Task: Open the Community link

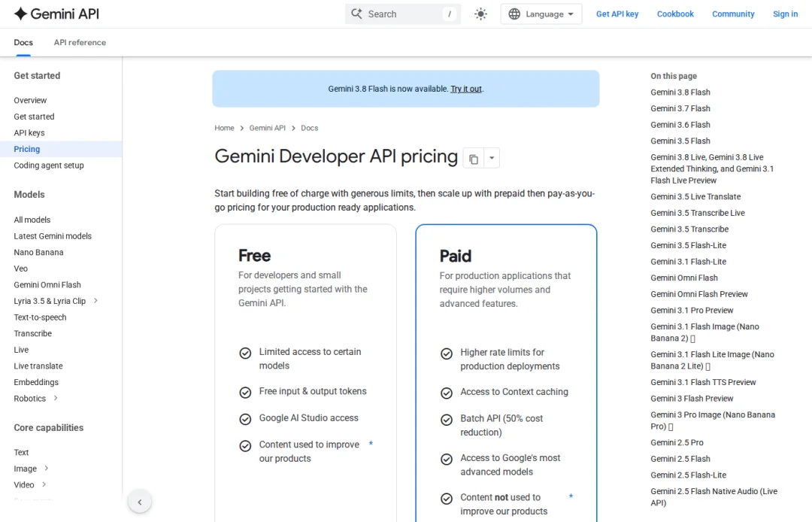Action: click(733, 14)
